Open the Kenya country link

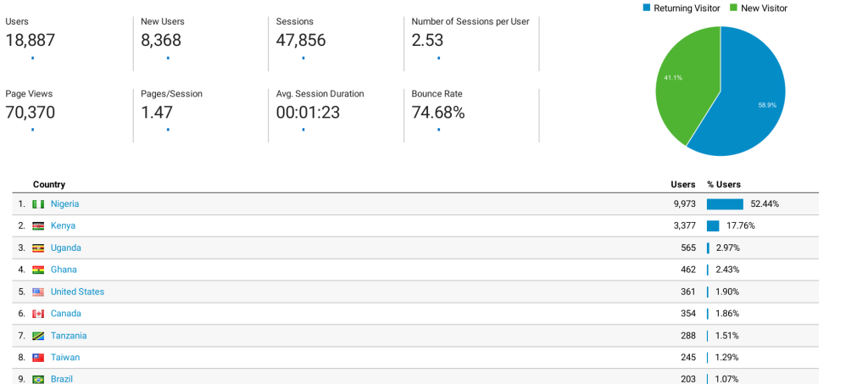(x=63, y=225)
